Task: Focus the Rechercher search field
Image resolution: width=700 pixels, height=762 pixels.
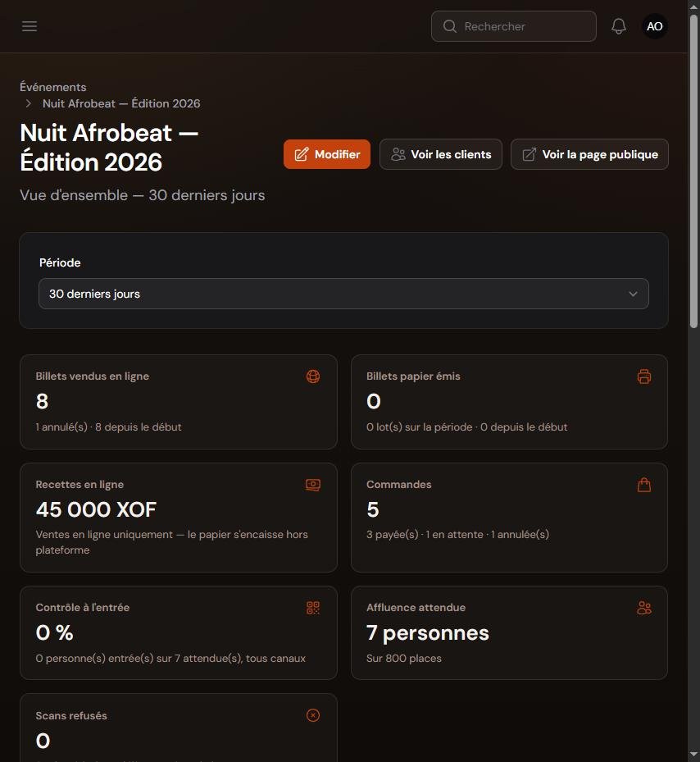Action: click(513, 26)
